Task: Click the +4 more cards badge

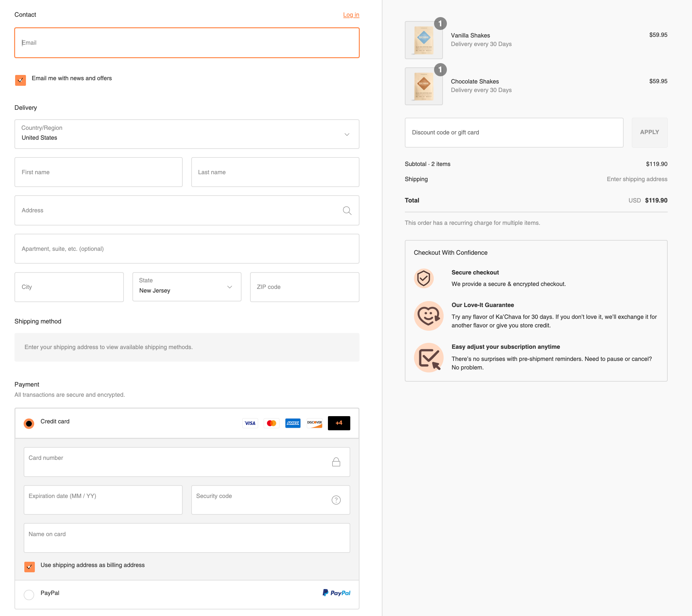Action: (339, 423)
